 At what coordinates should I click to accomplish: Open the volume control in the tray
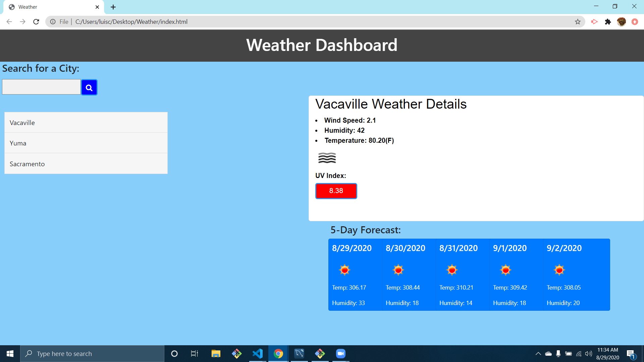[589, 354]
